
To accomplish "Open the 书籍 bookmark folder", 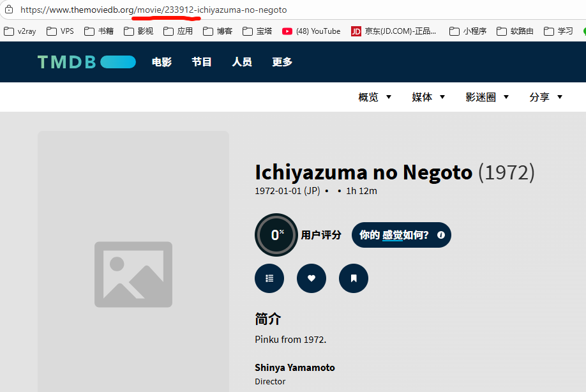I will tap(99, 31).
